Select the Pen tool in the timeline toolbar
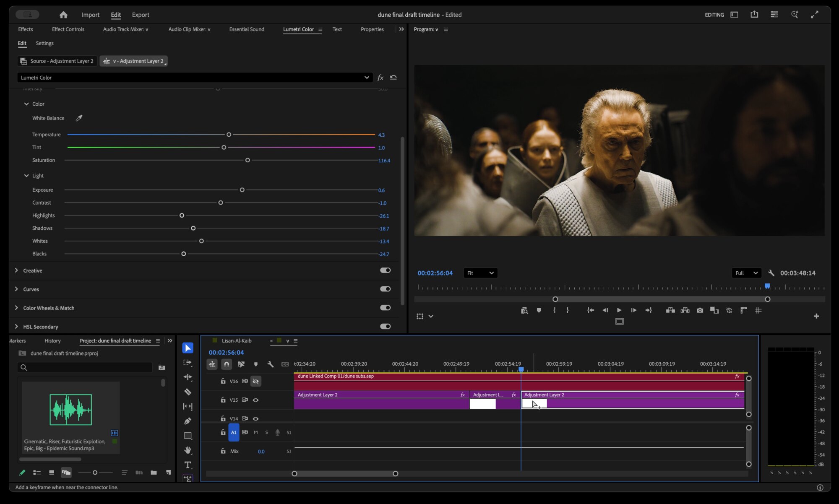Image resolution: width=839 pixels, height=504 pixels. coord(188,421)
